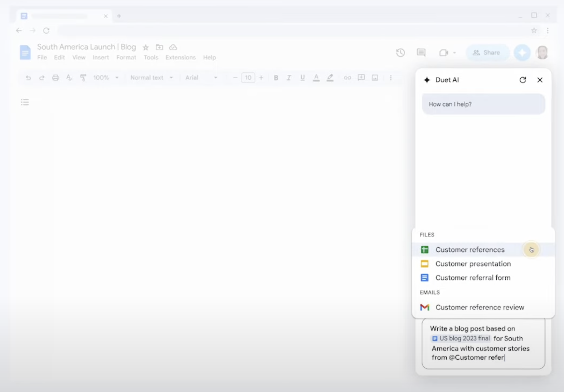Open the File menu
Screen dimensions: 564x392
point(42,57)
